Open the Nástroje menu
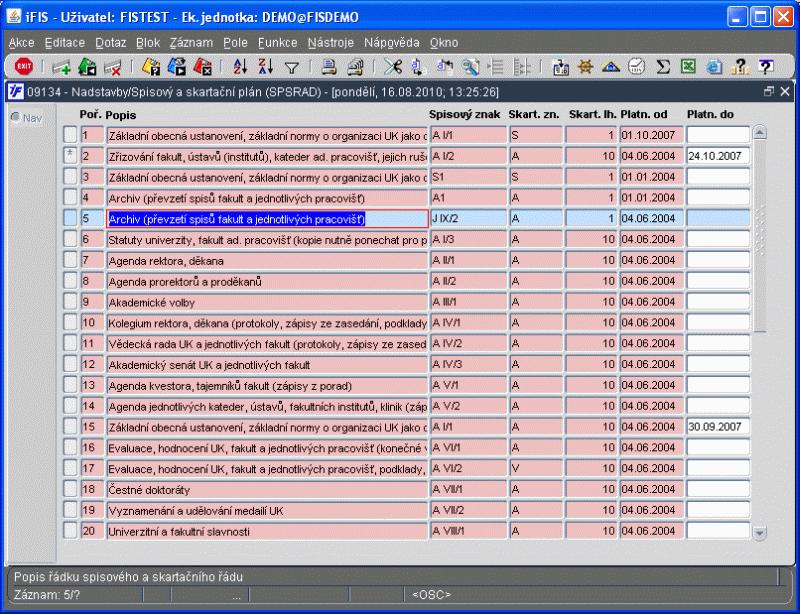This screenshot has height=614, width=800. point(331,43)
